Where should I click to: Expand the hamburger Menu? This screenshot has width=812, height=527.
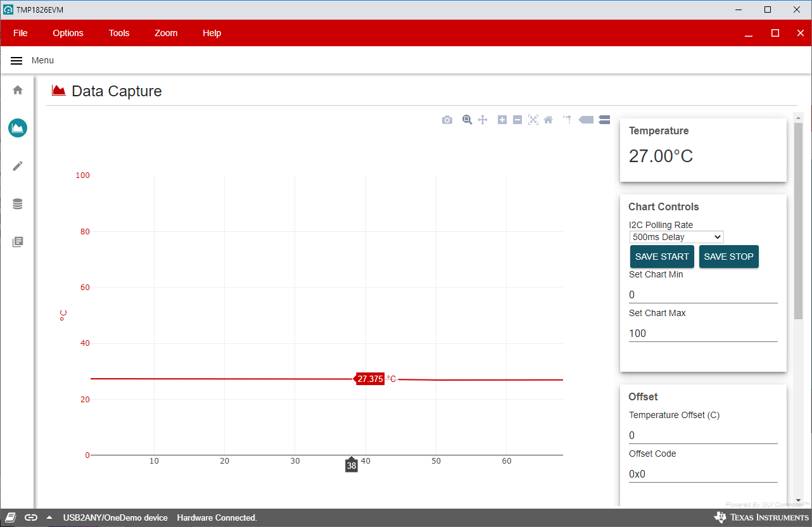[17, 61]
